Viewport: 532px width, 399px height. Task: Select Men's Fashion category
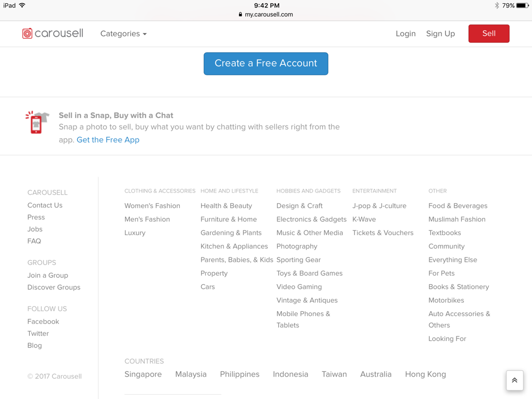(x=147, y=219)
